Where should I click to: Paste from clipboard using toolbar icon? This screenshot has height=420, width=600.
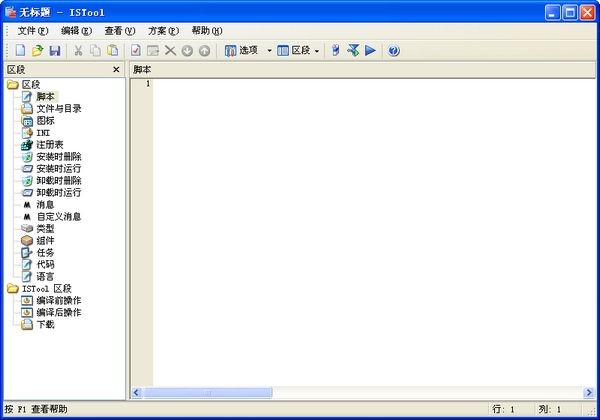tap(113, 50)
